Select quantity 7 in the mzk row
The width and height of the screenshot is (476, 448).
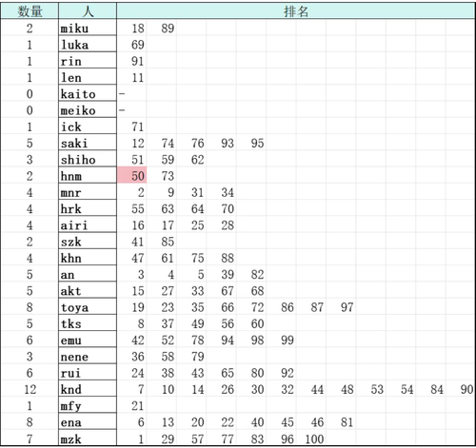[x=30, y=438]
